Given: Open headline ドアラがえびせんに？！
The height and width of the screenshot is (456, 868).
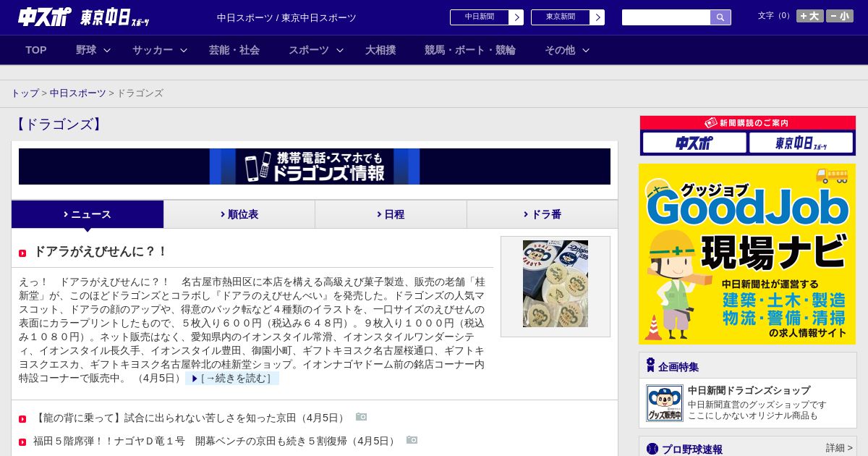Looking at the screenshot, I should tap(101, 252).
